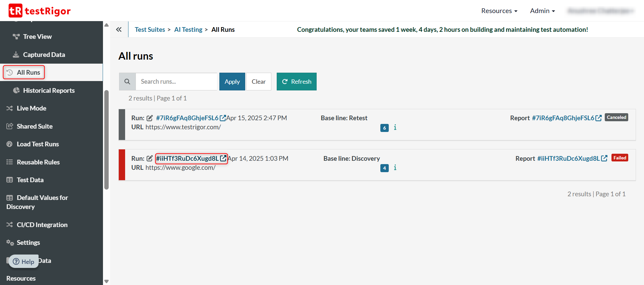
Task: Click the blue badge showing 6
Action: 384,128
